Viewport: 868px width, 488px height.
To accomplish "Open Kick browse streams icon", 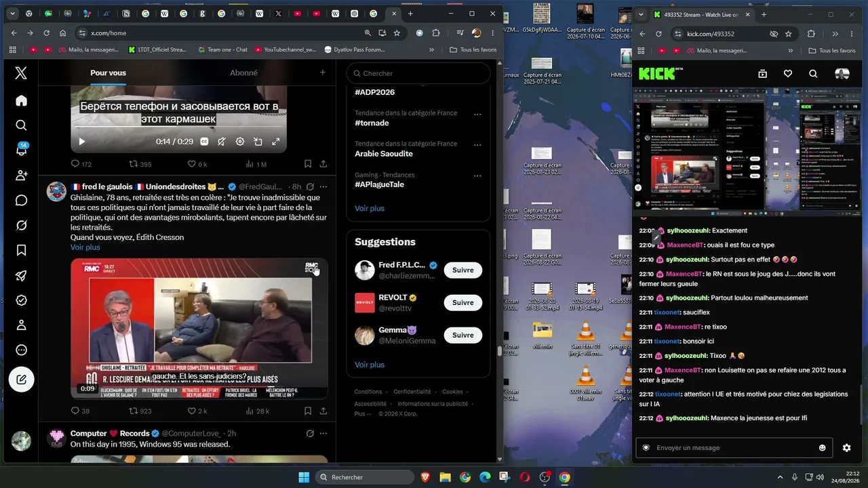I will click(x=762, y=74).
